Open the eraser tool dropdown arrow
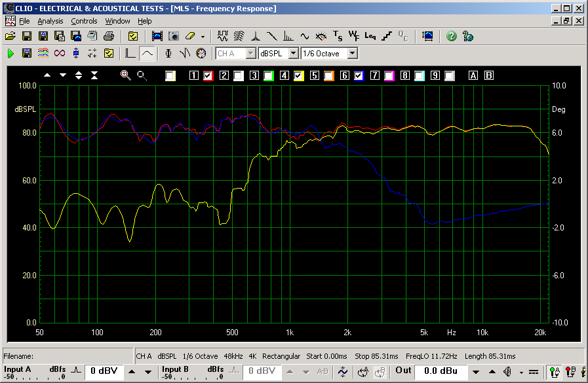588x383 pixels. (203, 37)
